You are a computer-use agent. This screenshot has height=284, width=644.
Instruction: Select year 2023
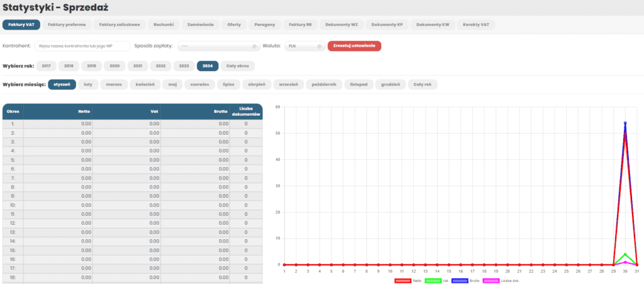pyautogui.click(x=184, y=65)
